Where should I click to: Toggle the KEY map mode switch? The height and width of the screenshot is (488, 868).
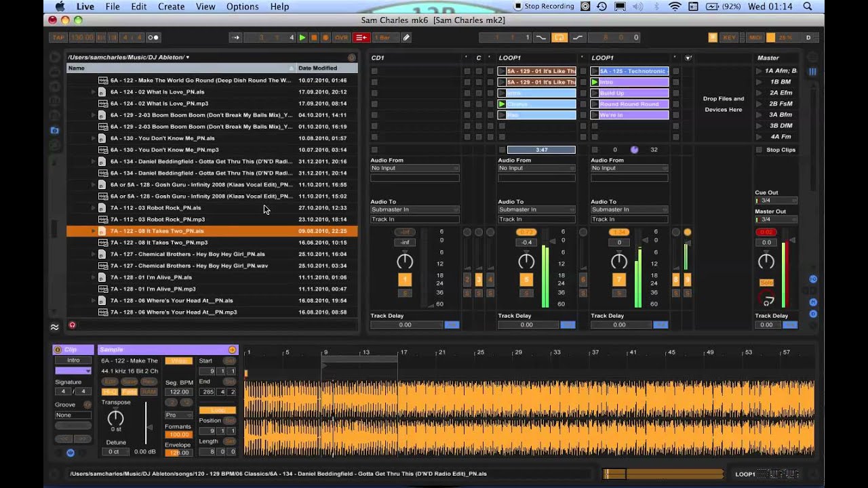[x=730, y=37]
